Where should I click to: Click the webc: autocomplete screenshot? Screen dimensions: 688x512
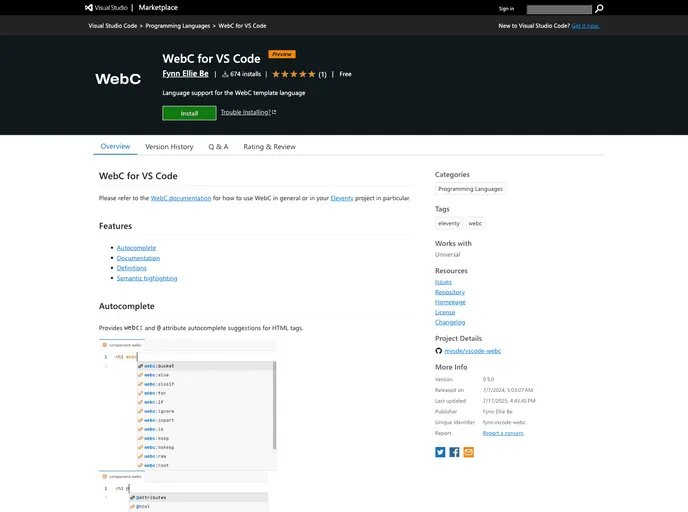(188, 405)
